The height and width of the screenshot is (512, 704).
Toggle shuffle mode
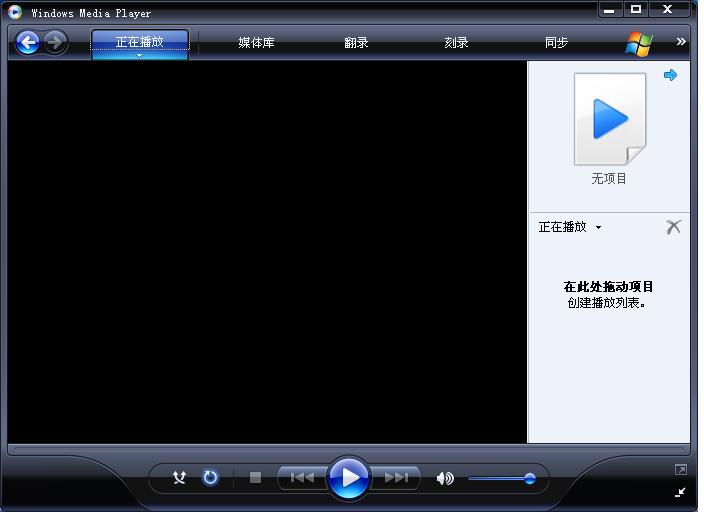(x=179, y=477)
